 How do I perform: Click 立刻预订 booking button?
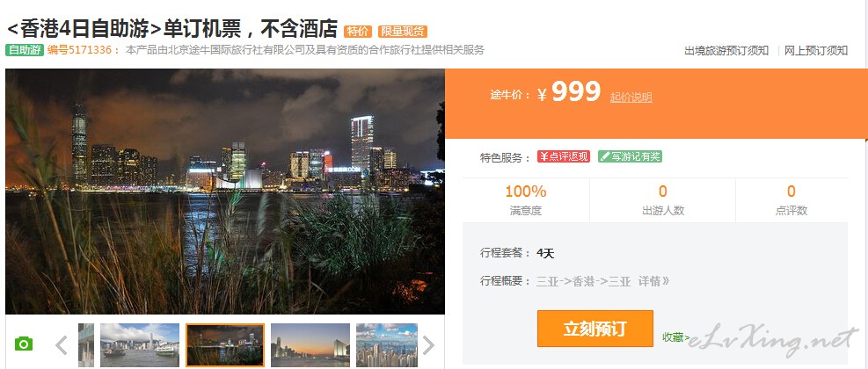click(x=595, y=329)
